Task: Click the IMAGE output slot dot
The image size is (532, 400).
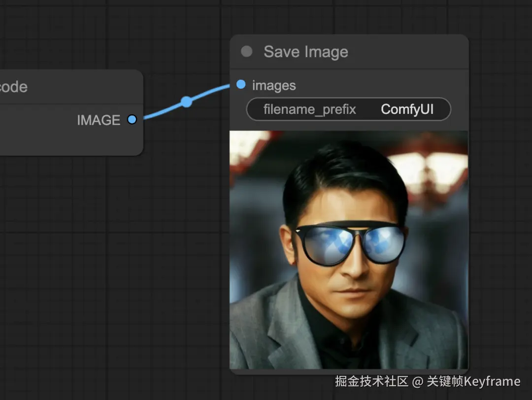Action: tap(132, 120)
